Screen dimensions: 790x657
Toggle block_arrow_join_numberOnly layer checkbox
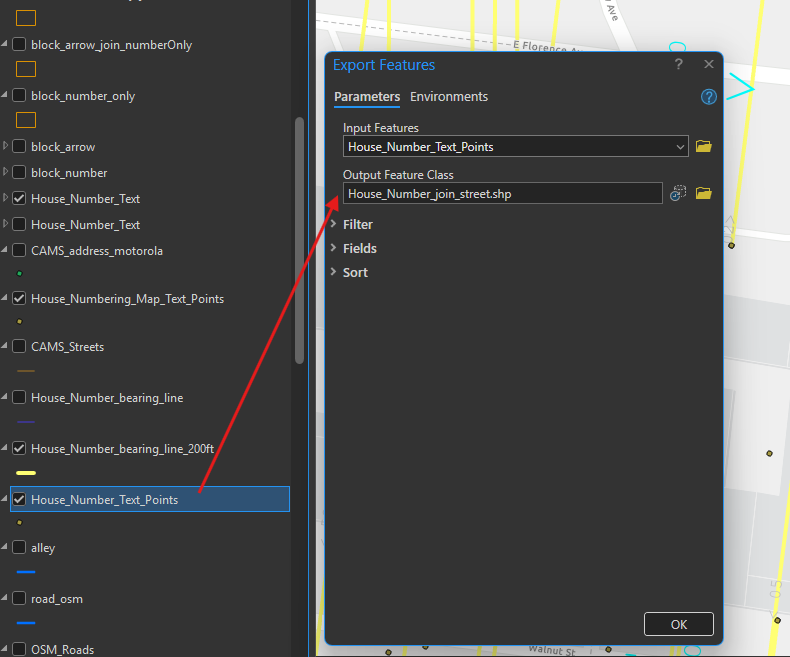point(19,44)
